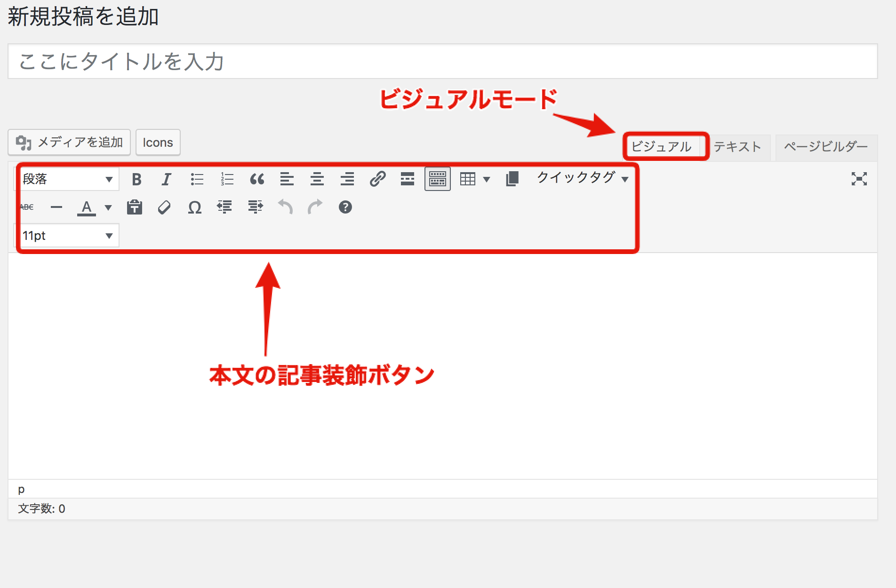Toggle strikethrough formatting
Screen dimensions: 896x588
click(x=27, y=207)
